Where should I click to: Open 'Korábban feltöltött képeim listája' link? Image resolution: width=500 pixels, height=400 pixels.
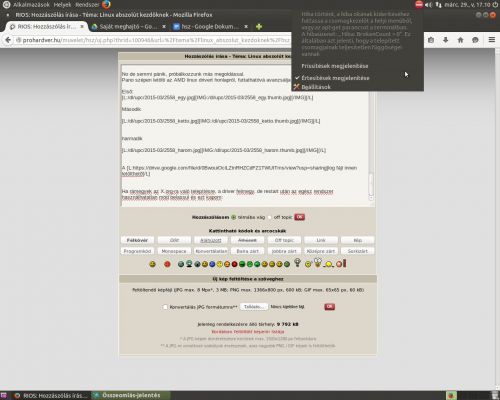point(248,332)
